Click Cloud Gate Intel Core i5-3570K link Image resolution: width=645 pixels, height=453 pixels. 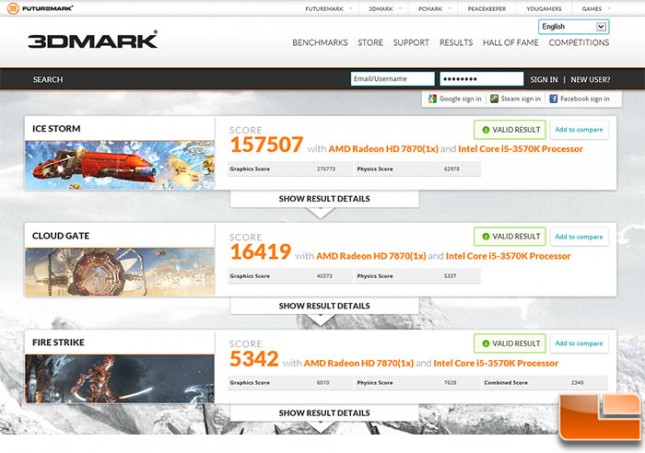click(x=508, y=256)
